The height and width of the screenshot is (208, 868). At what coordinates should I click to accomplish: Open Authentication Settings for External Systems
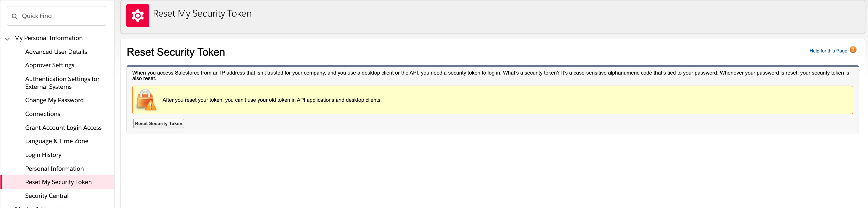[62, 83]
